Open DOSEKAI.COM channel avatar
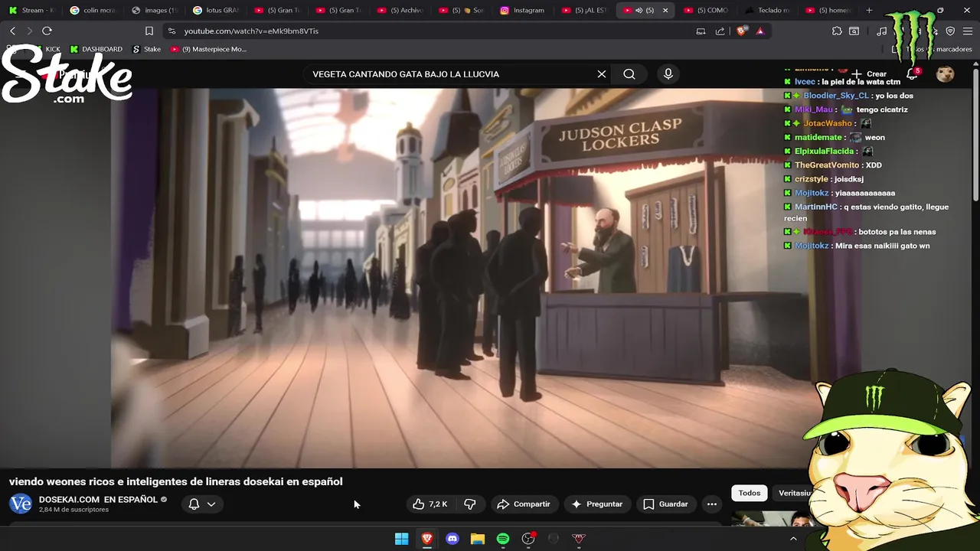 pyautogui.click(x=21, y=504)
